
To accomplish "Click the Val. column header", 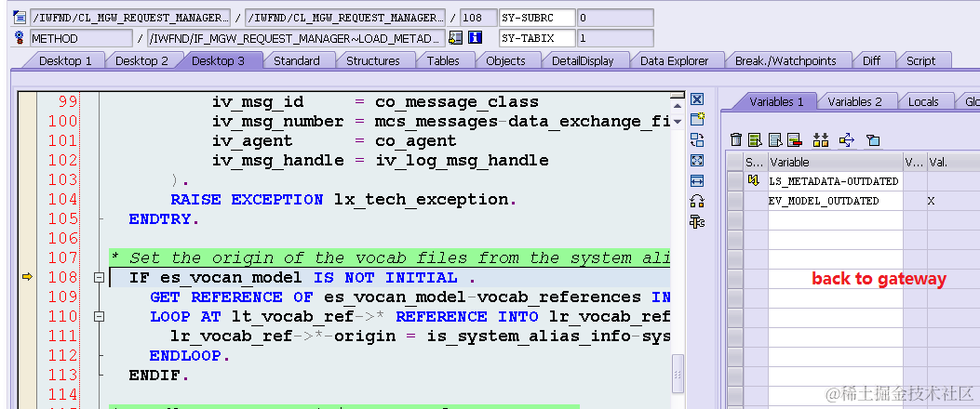I will (954, 163).
